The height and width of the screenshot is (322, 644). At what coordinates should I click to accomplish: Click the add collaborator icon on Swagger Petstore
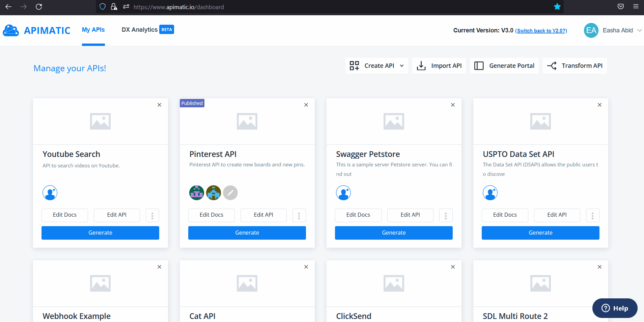coord(343,193)
